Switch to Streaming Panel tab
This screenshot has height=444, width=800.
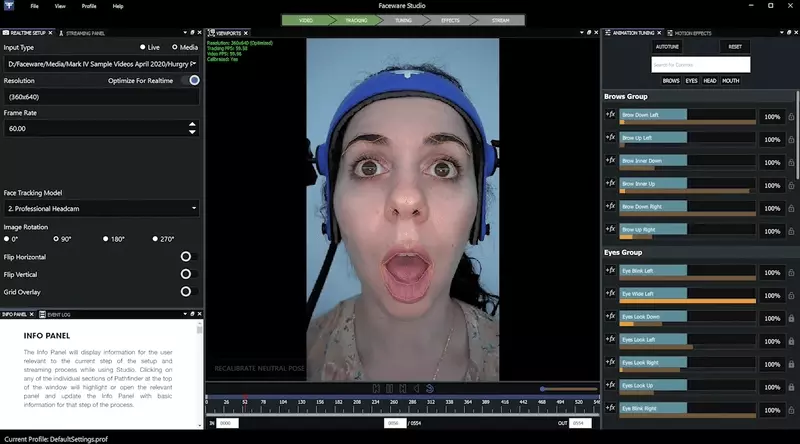point(82,33)
